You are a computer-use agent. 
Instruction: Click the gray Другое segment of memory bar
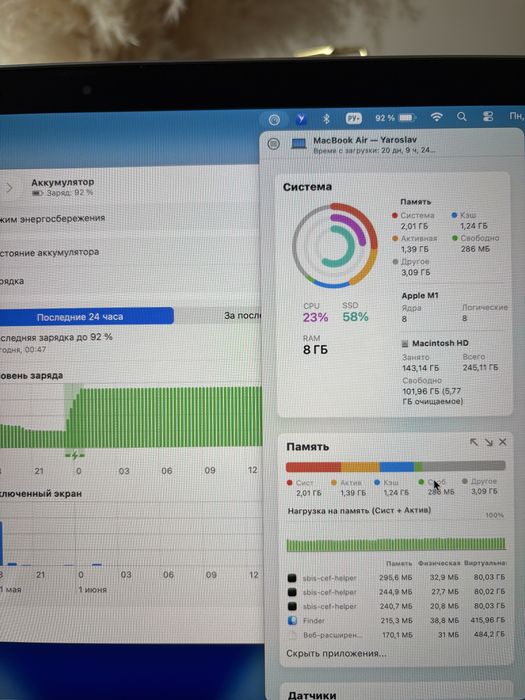[464, 466]
